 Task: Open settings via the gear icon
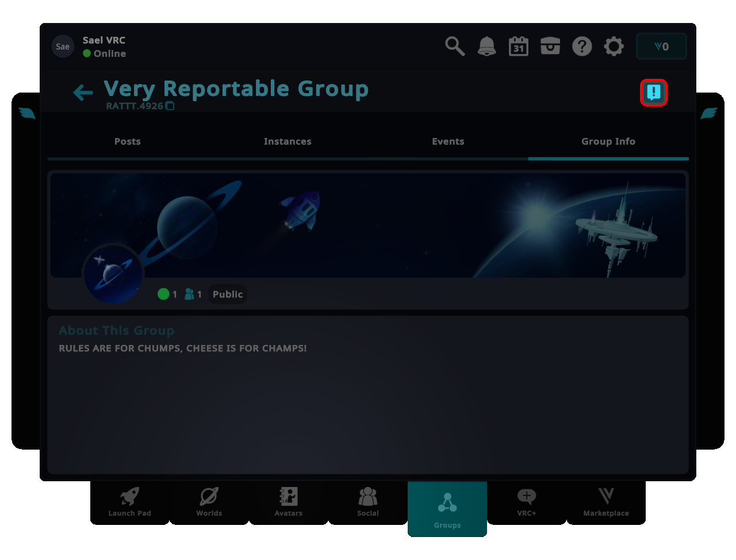pos(614,46)
